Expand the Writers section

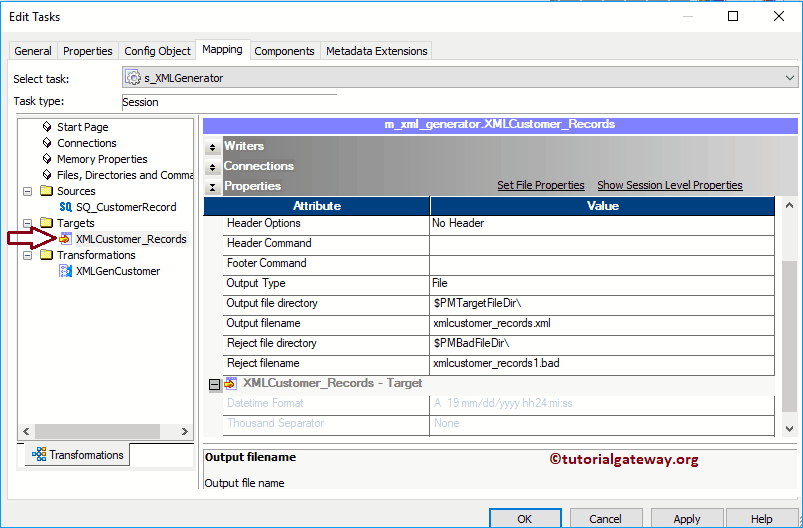[x=212, y=147]
